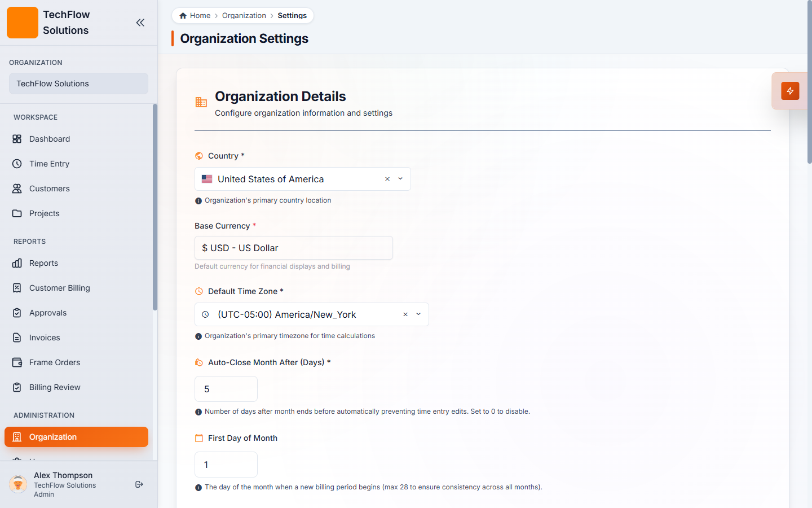This screenshot has width=812, height=508.
Task: Open the Reports page
Action: click(x=76, y=263)
